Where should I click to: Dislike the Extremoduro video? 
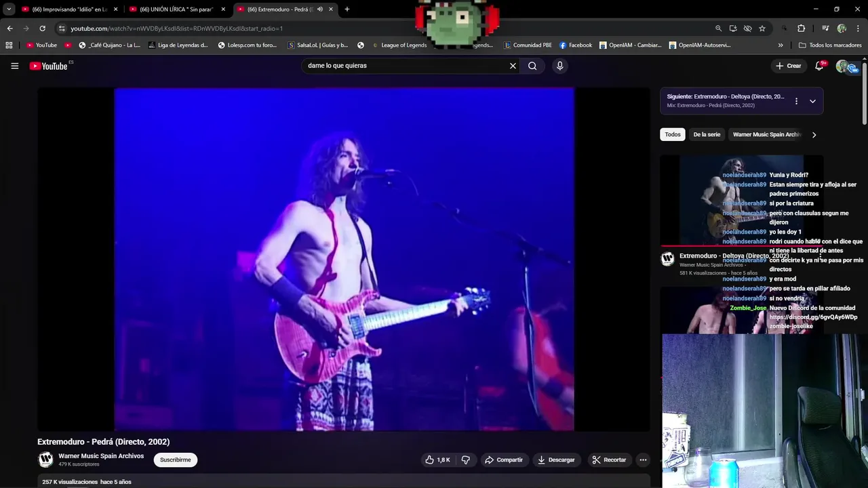click(x=466, y=460)
